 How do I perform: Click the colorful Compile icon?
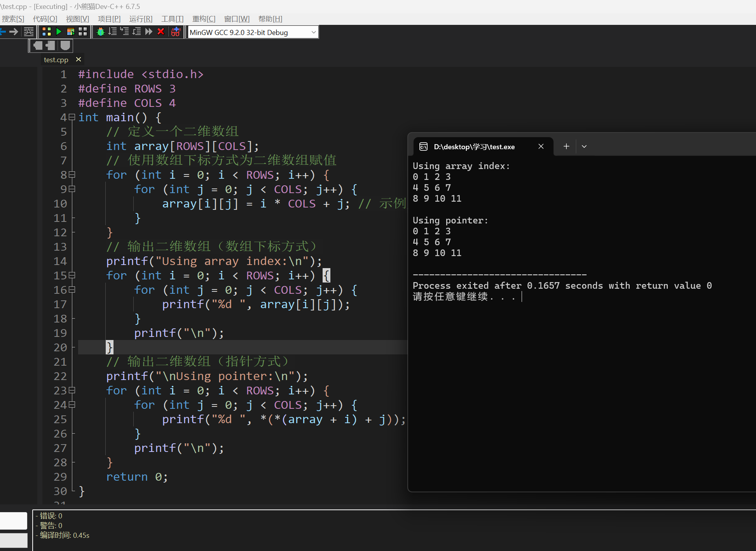pyautogui.click(x=47, y=32)
